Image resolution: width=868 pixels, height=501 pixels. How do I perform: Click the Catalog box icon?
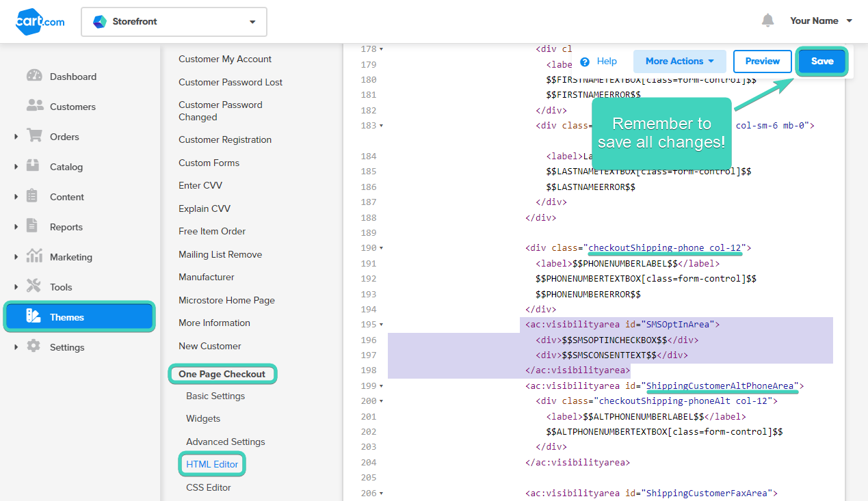tap(33, 166)
